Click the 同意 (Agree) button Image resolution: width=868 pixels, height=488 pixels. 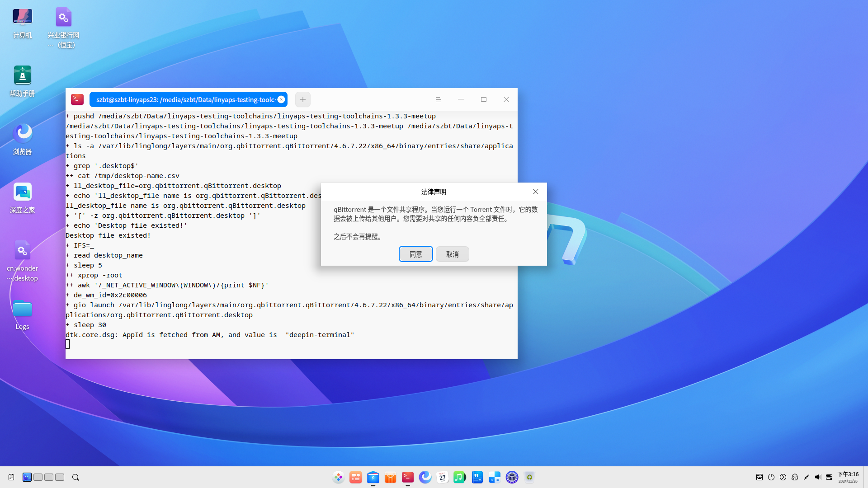coord(415,254)
